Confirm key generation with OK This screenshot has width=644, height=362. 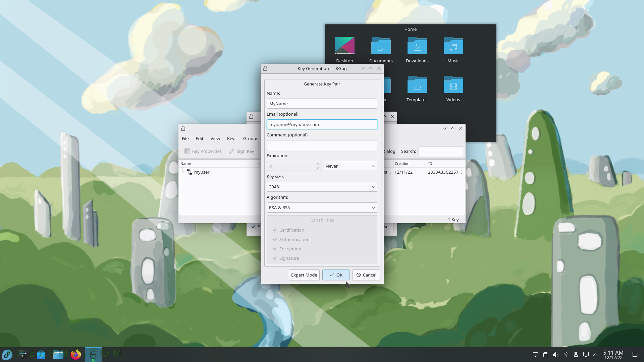pyautogui.click(x=336, y=275)
